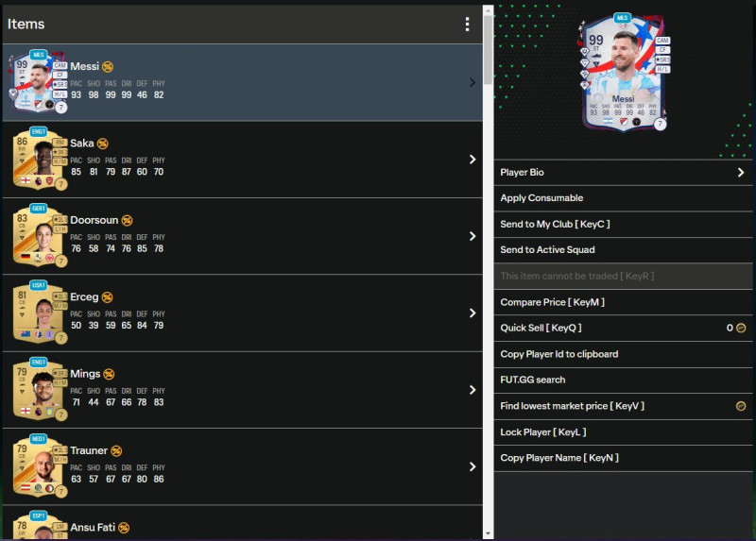Click the untradeable icon next to Trauner
756x541 pixels.
[x=116, y=451]
